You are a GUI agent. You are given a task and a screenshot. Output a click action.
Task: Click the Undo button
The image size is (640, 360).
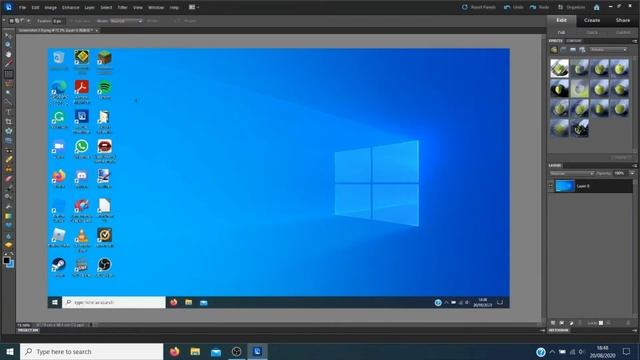click(x=513, y=7)
